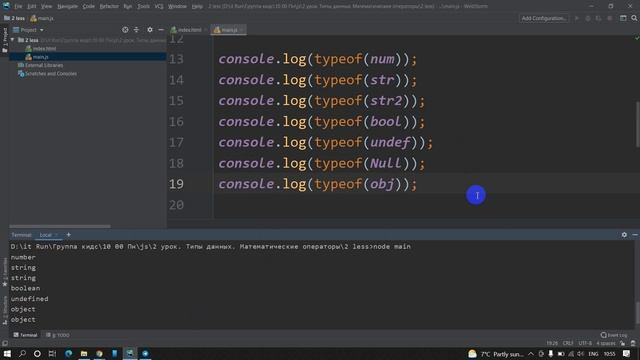Click the 'undefined' output line in terminal

[x=29, y=299]
